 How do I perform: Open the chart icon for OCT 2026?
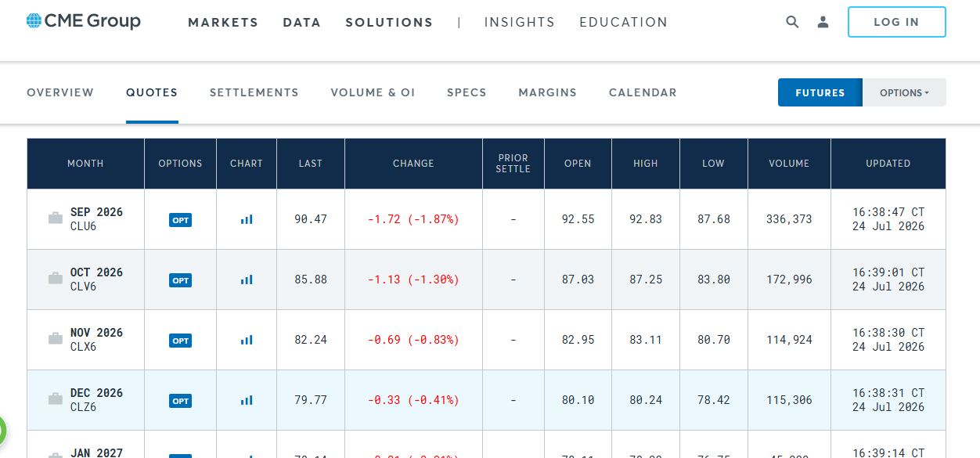click(247, 279)
